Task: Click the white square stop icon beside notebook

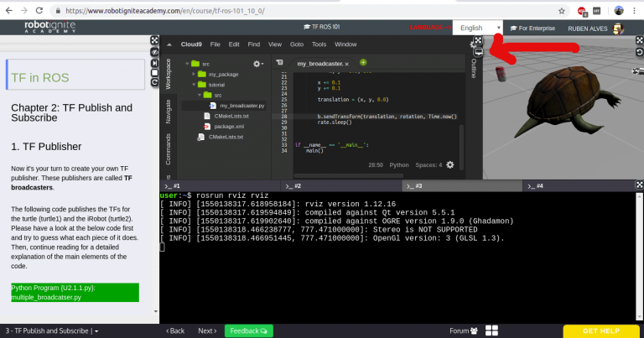Action: pos(154,73)
